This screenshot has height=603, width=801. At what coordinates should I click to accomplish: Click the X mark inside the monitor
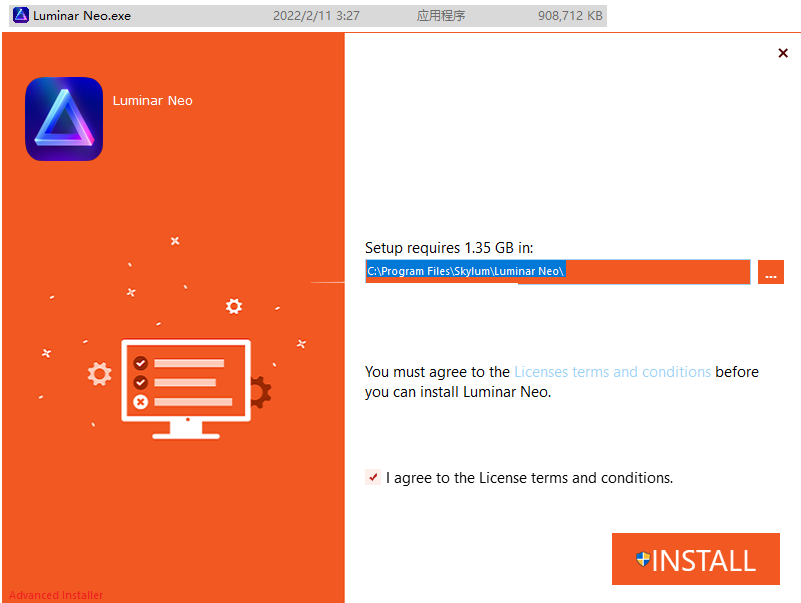pos(141,402)
